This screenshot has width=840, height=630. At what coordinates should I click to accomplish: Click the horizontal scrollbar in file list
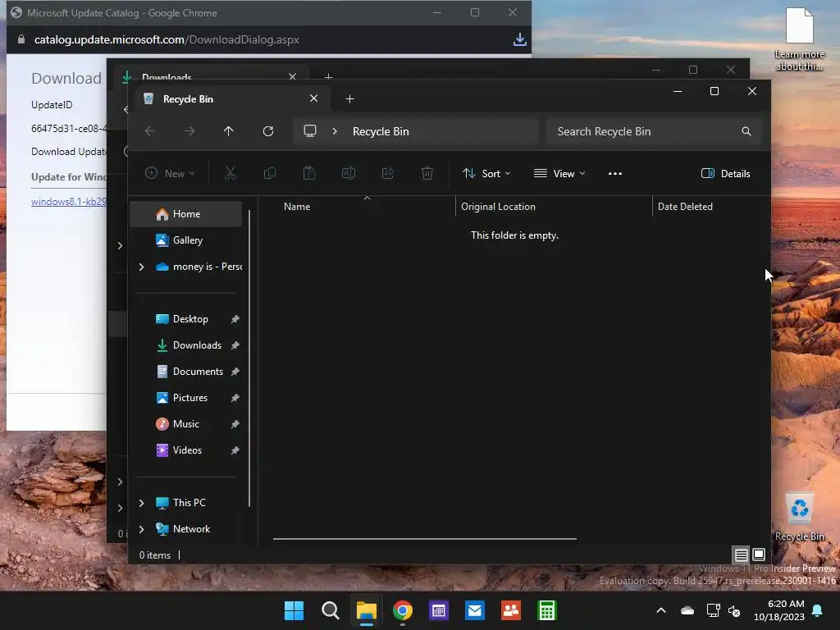pos(424,539)
